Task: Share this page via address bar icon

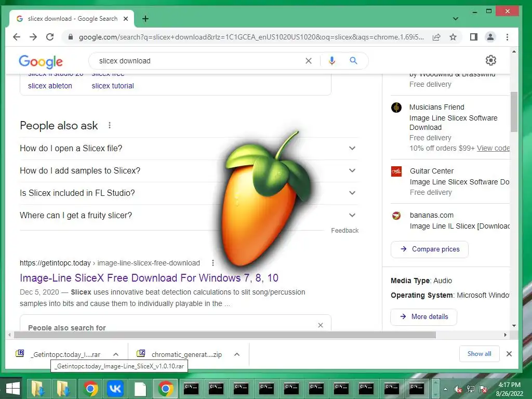Action: coord(436,37)
